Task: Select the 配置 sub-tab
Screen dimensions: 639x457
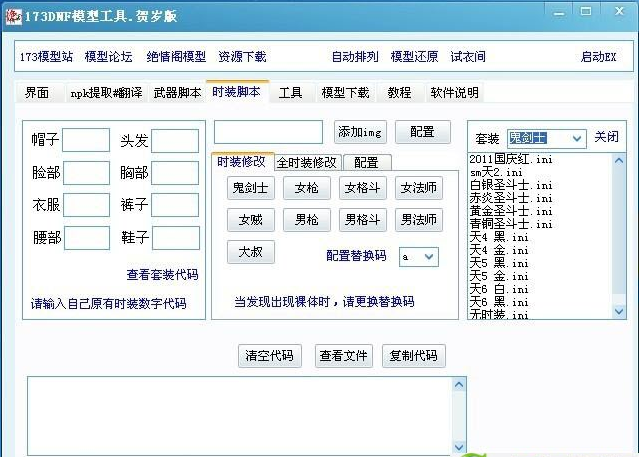Action: [366, 162]
